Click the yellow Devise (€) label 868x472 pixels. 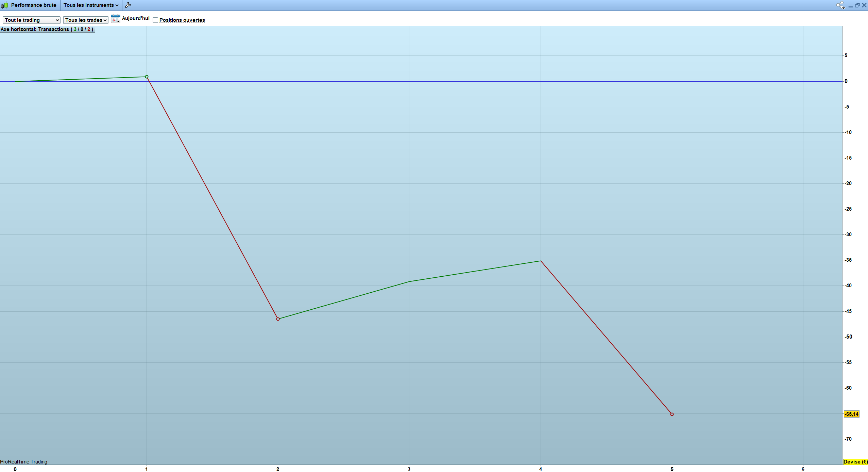tap(855, 462)
